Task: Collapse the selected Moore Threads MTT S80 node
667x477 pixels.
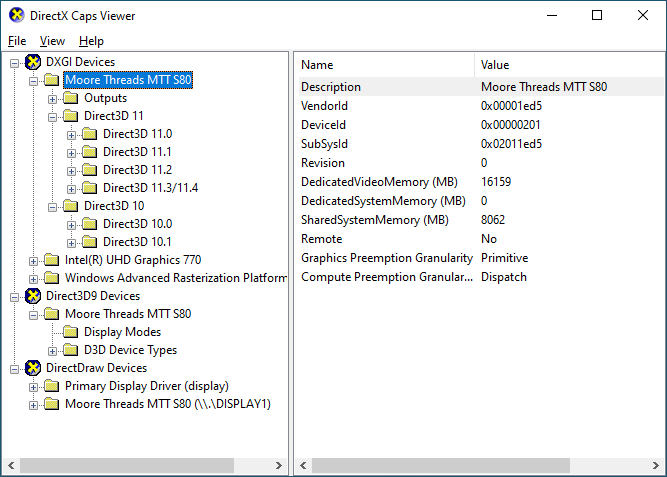Action: [x=33, y=81]
